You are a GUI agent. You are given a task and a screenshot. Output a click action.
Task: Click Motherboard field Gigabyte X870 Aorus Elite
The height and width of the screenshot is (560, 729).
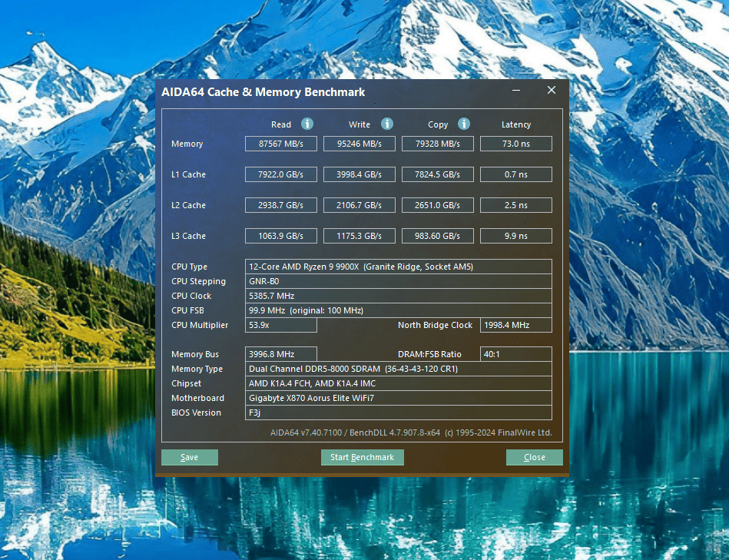click(399, 398)
